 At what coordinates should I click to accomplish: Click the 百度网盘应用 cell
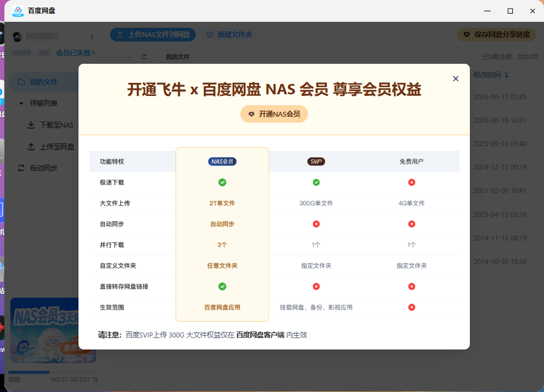tap(222, 307)
